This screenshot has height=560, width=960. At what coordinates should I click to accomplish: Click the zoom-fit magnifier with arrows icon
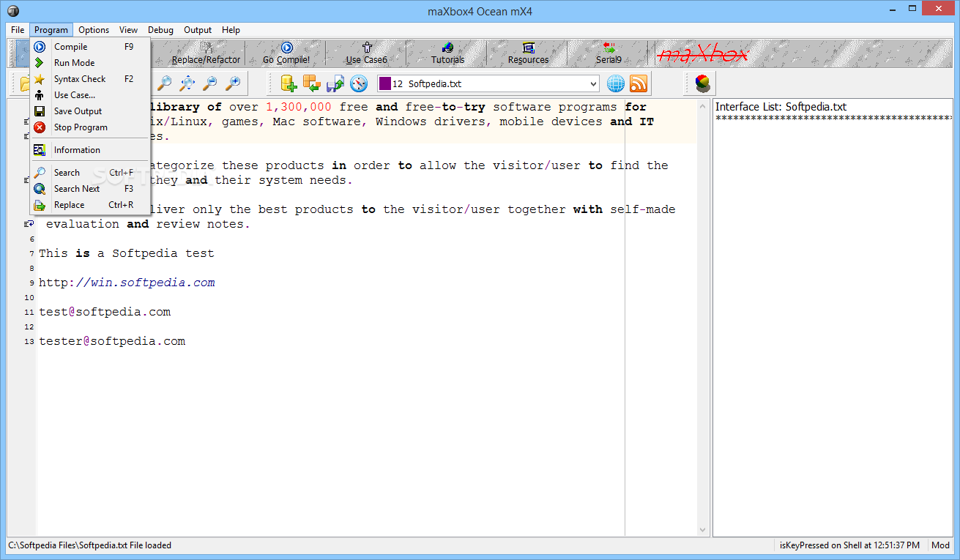187,83
